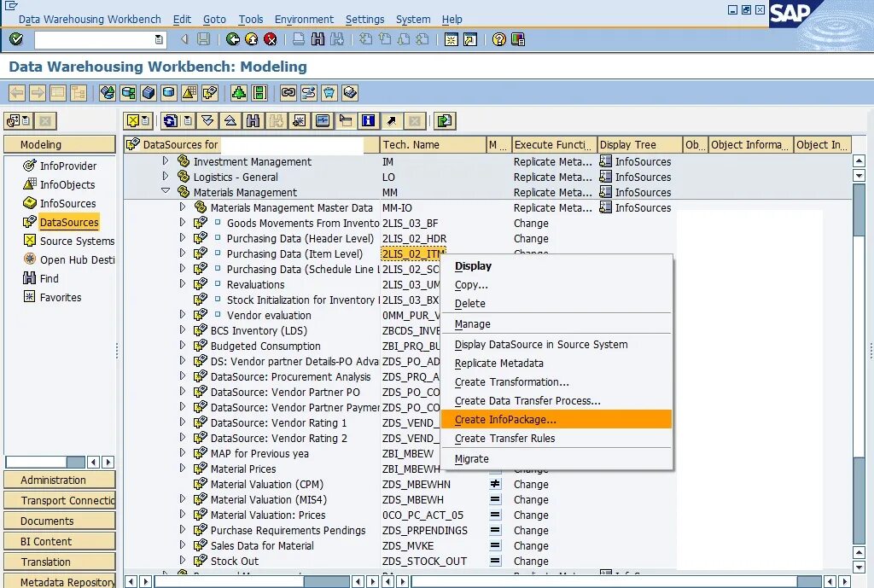Image resolution: width=874 pixels, height=588 pixels.
Task: Click the Generate Shortcut icon
Action: 470,39
